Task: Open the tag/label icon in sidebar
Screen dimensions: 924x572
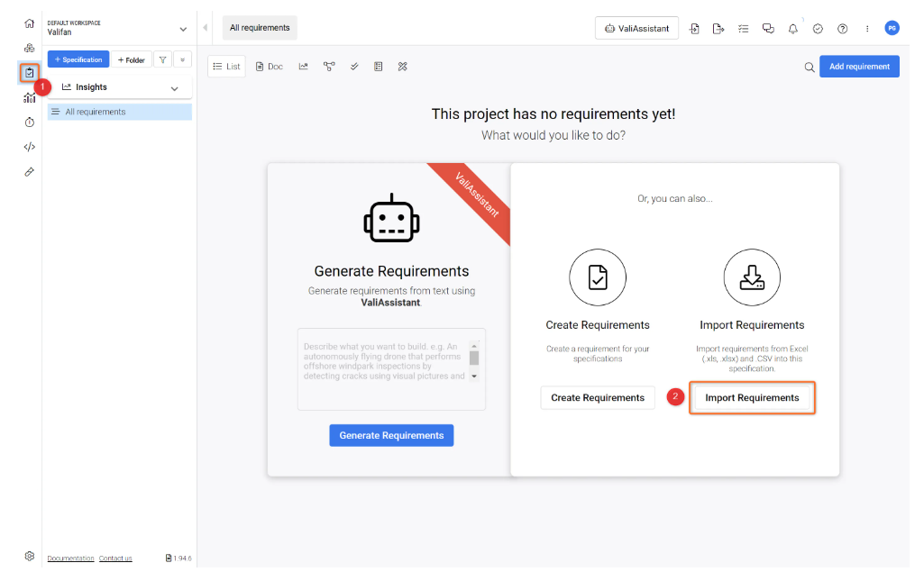Action: coord(29,172)
